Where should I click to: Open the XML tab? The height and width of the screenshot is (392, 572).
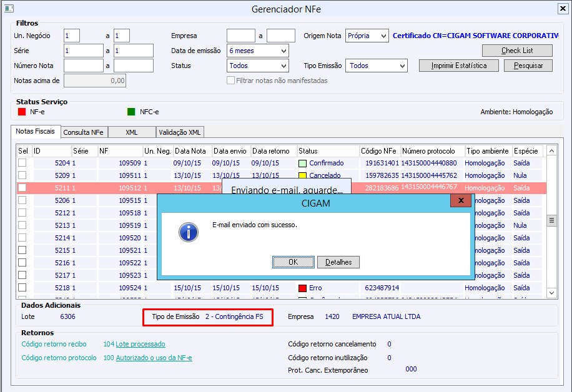click(132, 132)
